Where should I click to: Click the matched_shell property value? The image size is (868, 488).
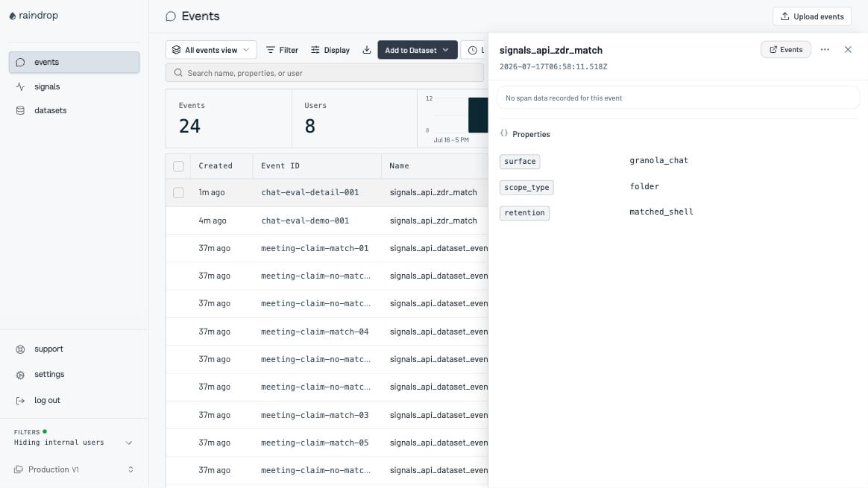pos(661,212)
